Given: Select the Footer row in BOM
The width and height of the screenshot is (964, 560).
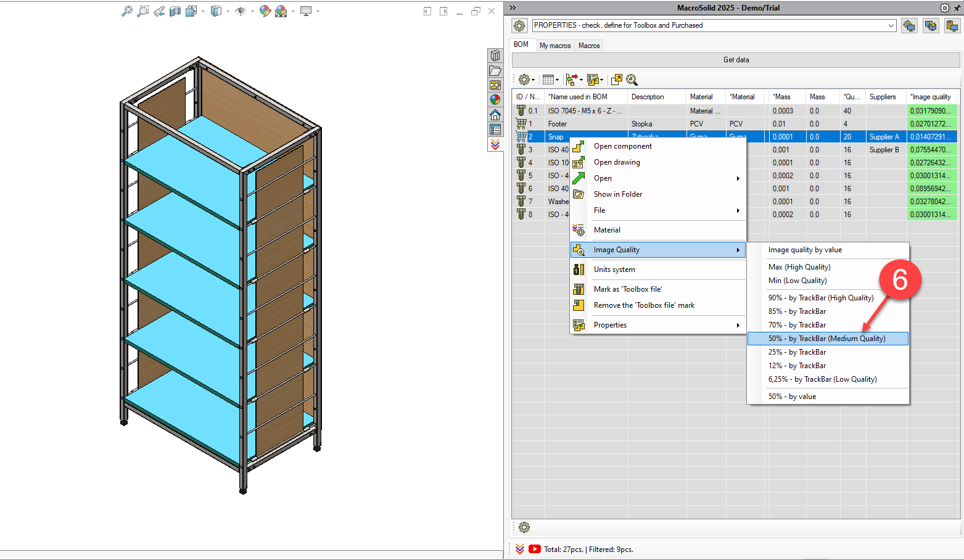Looking at the screenshot, I should tap(734, 124).
